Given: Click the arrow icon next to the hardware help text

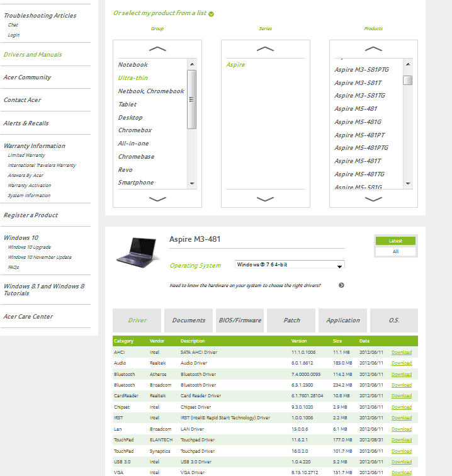Looking at the screenshot, I should tap(341, 285).
